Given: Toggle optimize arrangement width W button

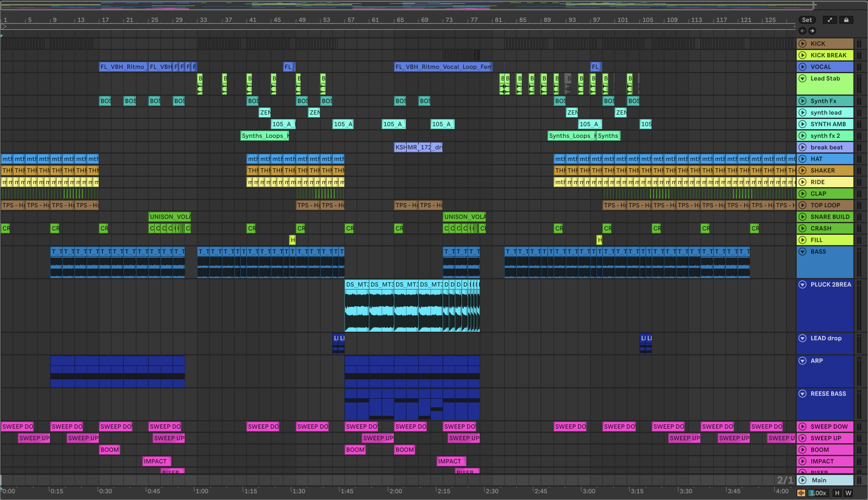Looking at the screenshot, I should [848, 493].
